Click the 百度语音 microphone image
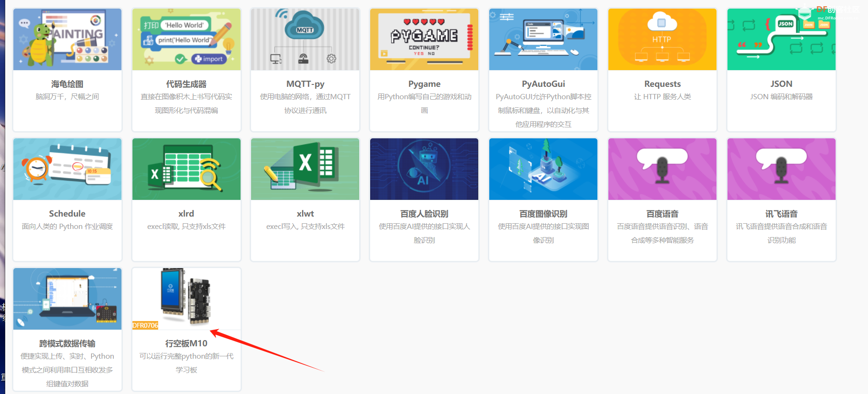The image size is (868, 394). pyautogui.click(x=662, y=169)
